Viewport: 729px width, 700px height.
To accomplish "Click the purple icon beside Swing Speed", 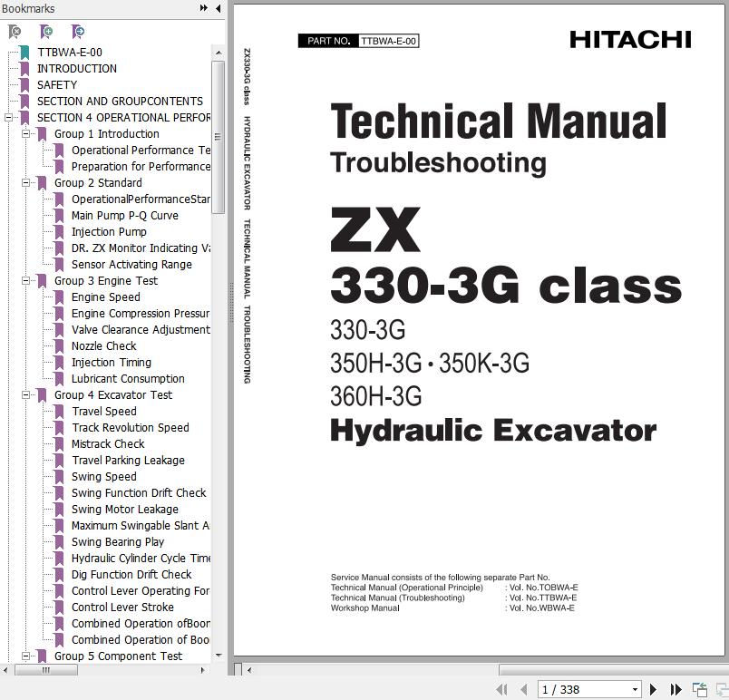I will click(x=59, y=477).
